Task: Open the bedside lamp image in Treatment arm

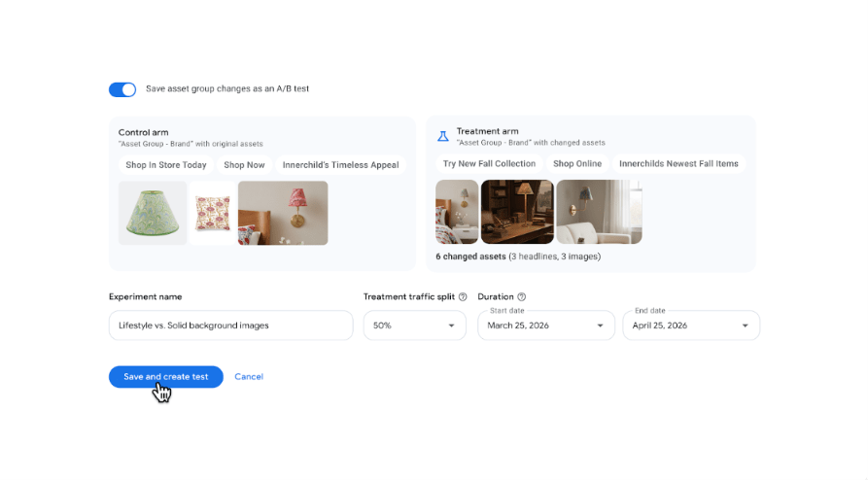Action: (x=457, y=212)
